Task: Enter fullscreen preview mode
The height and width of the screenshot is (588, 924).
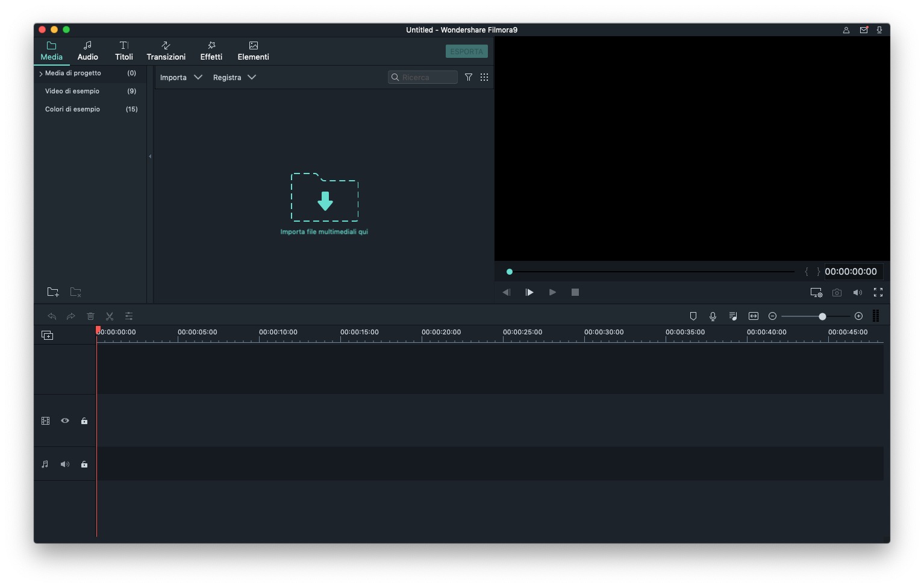Action: [878, 293]
